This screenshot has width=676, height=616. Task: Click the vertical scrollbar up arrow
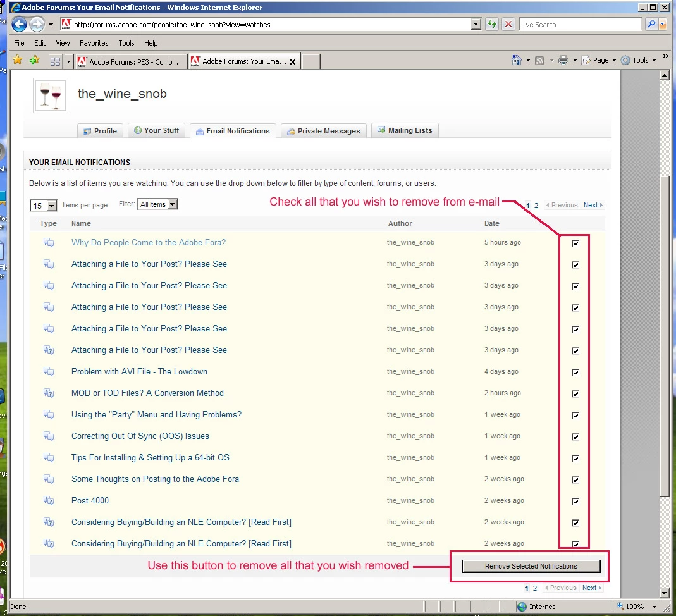(x=665, y=75)
